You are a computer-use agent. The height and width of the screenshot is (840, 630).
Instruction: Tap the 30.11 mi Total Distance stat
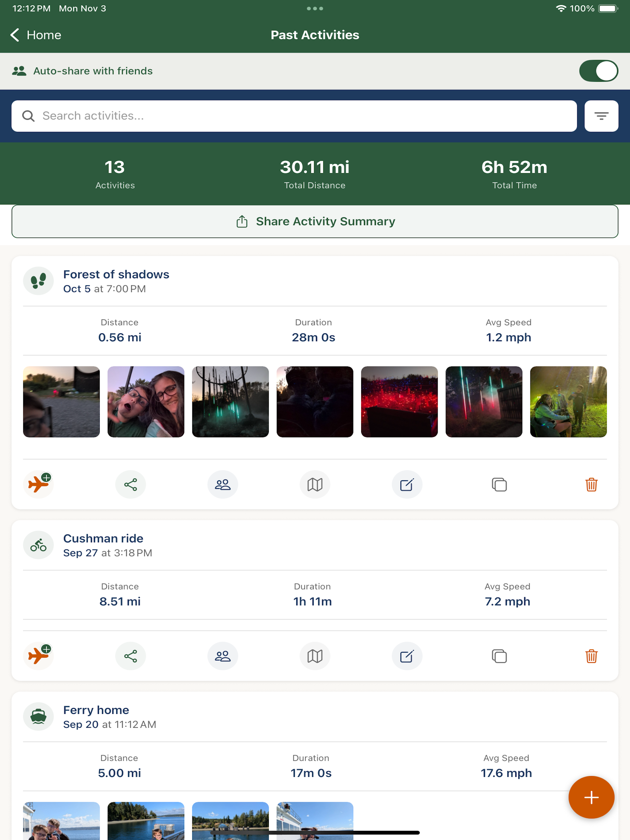[x=315, y=174]
